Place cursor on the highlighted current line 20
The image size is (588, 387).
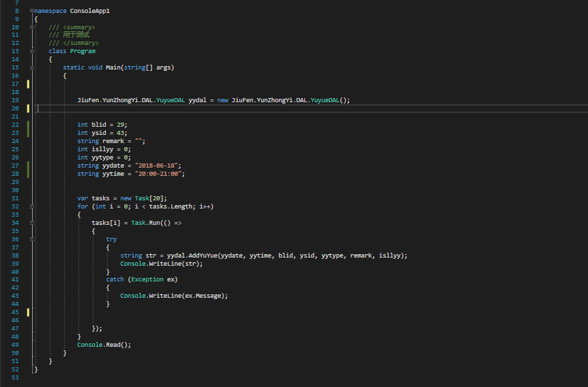pyautogui.click(x=312, y=108)
